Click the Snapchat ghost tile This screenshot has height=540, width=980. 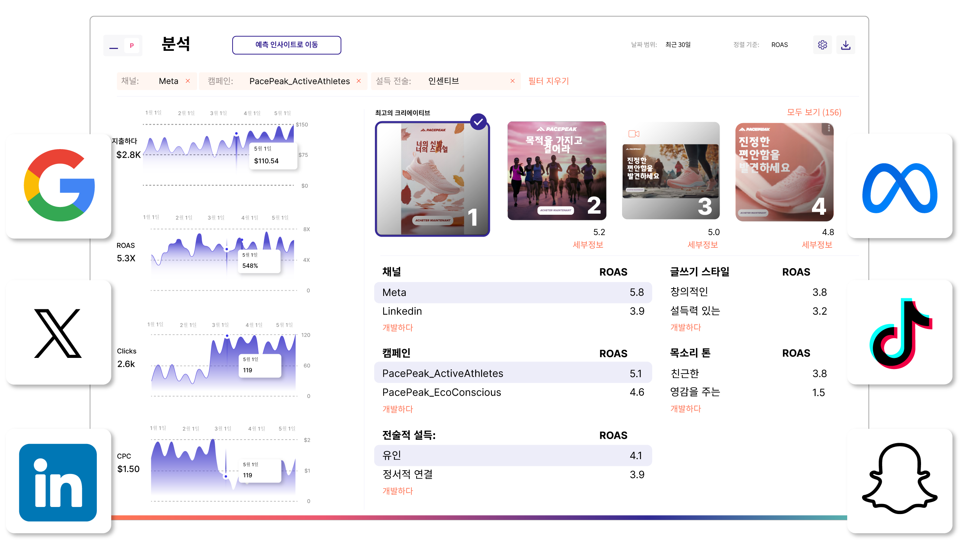(900, 480)
